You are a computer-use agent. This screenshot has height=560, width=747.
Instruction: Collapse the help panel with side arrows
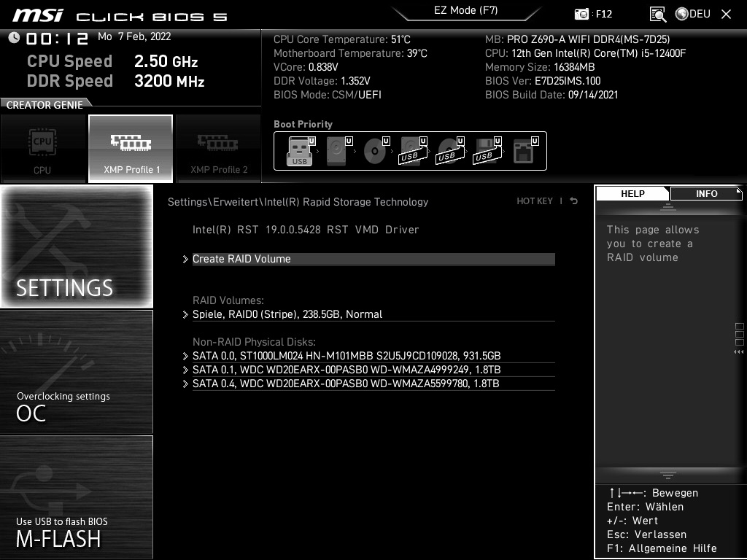coord(738,352)
